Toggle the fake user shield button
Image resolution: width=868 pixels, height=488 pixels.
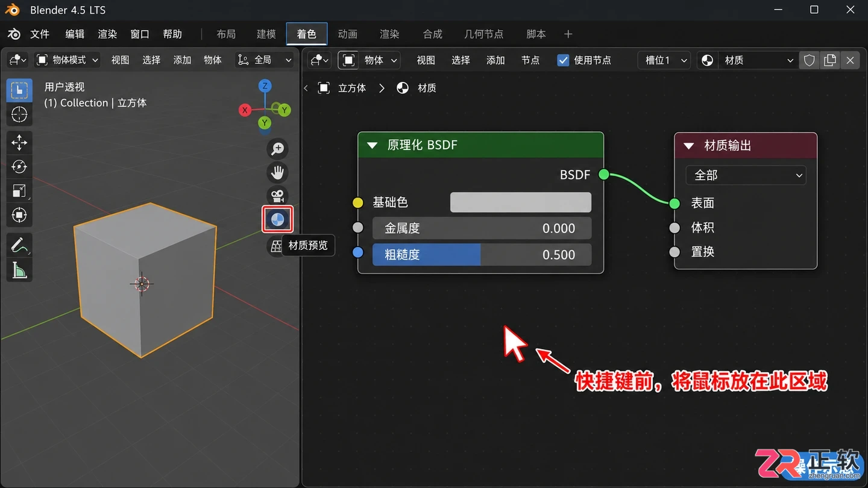pos(810,60)
